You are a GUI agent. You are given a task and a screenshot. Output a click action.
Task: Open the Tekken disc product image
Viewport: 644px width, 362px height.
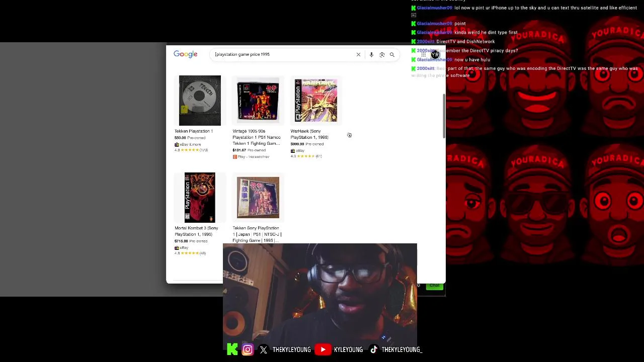pos(200,101)
